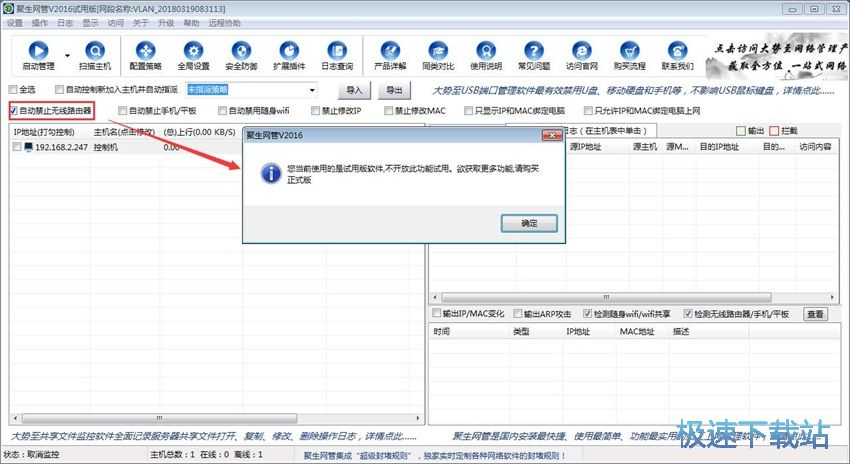
Task: Click log panel horizontal scrollbar thumb
Action: [x=606, y=297]
